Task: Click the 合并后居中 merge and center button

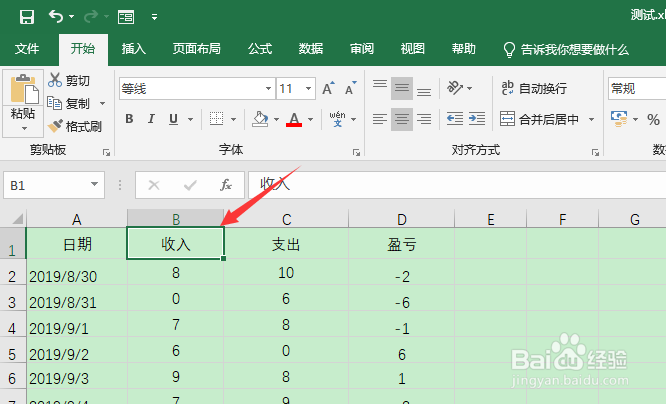Action: click(539, 119)
